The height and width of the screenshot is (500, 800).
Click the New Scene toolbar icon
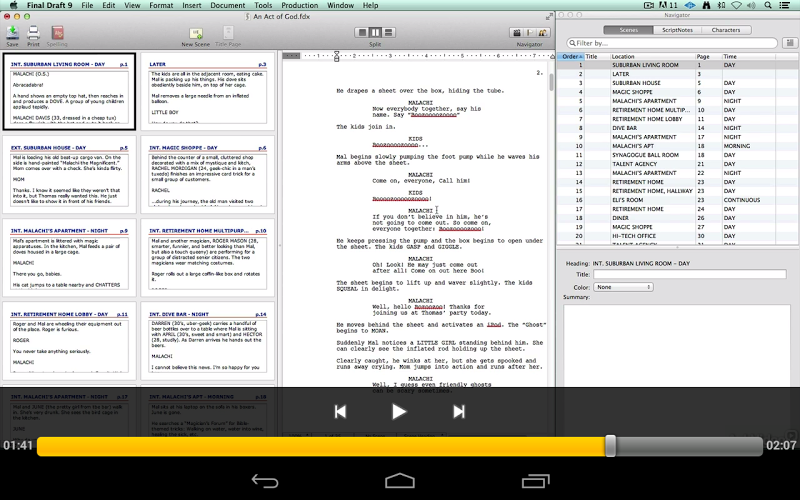tap(195, 33)
